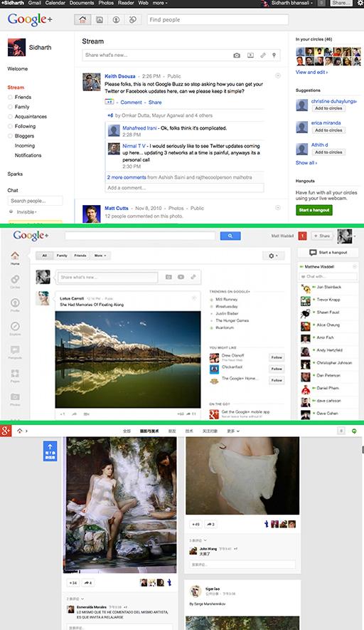This screenshot has height=630, width=364.
Task: Click the blue search magnifier button
Action: tap(230, 236)
